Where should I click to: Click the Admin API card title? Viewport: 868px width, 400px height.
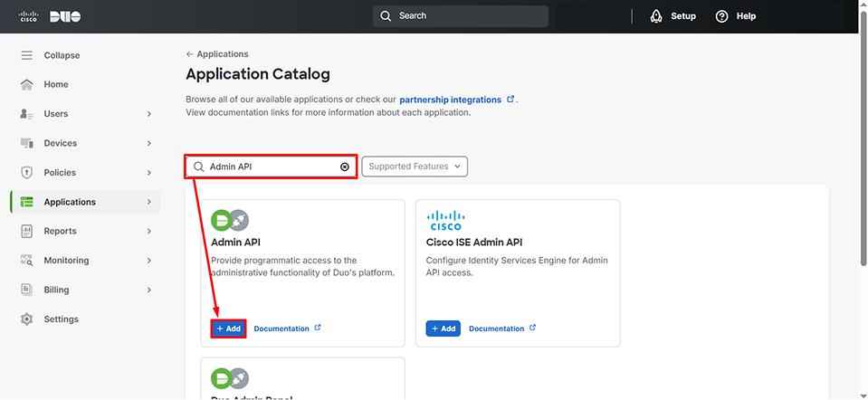(236, 243)
